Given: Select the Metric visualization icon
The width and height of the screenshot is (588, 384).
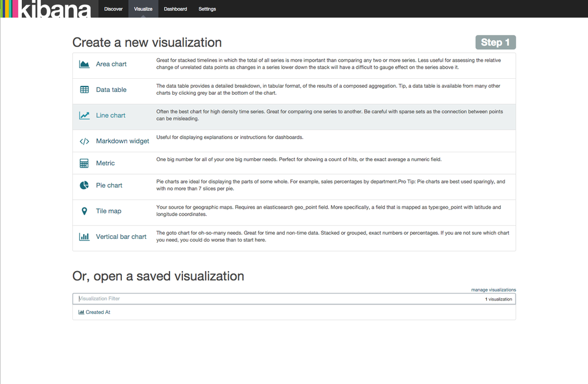Looking at the screenshot, I should click(84, 163).
